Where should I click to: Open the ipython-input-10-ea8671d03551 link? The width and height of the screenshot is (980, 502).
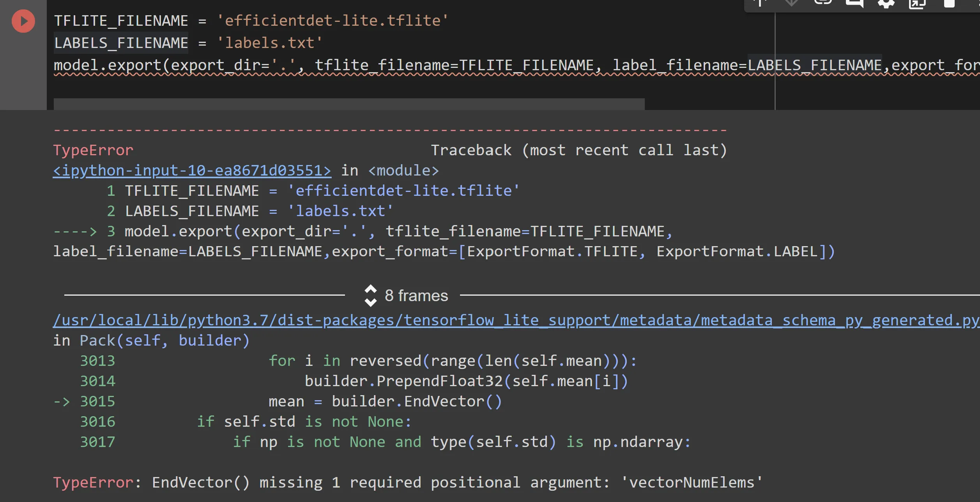click(x=192, y=171)
